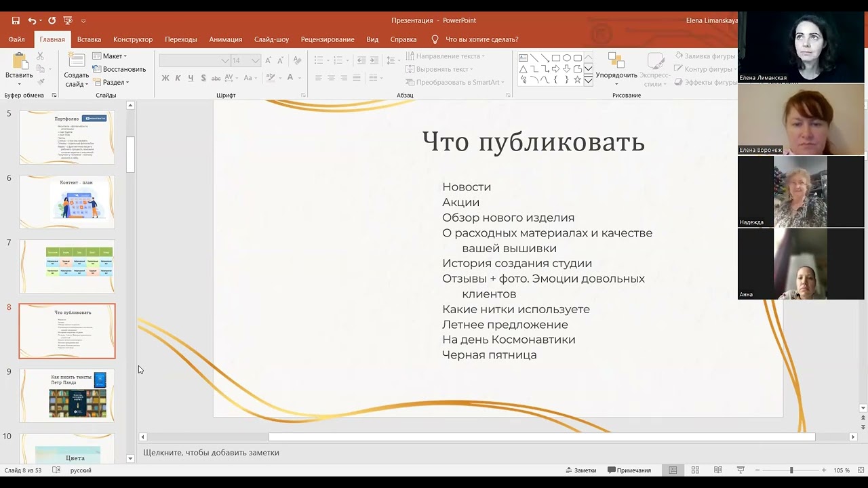Toggle Примечания comments pane

(629, 470)
